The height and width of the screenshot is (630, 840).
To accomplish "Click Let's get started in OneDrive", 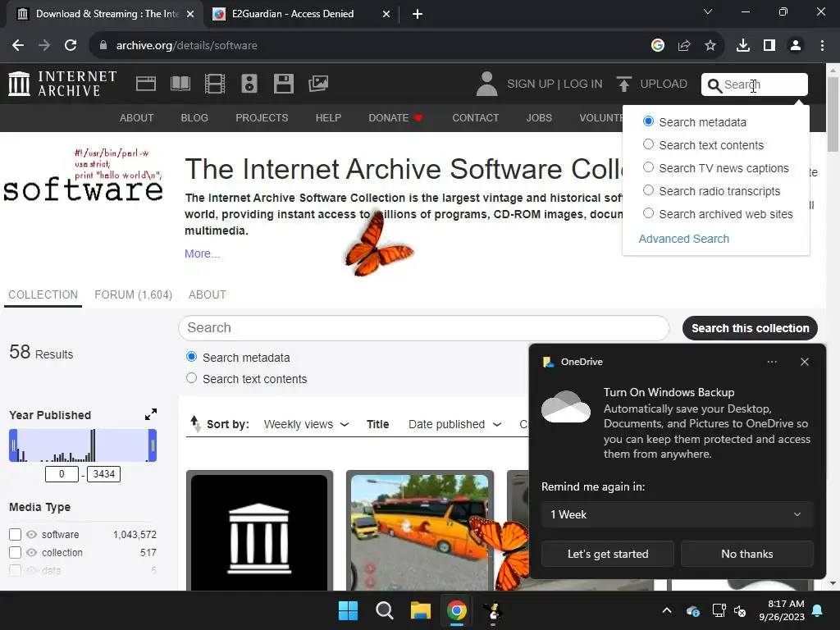I will (608, 554).
